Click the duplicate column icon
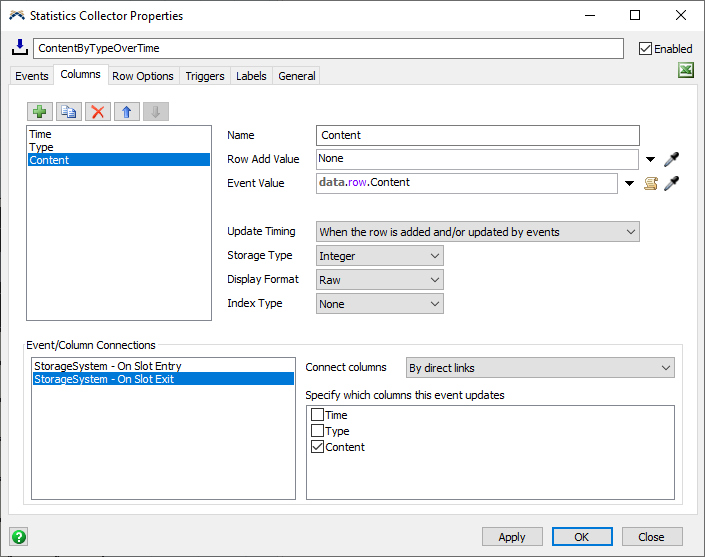Viewport: 705px width, 557px height. click(x=68, y=112)
